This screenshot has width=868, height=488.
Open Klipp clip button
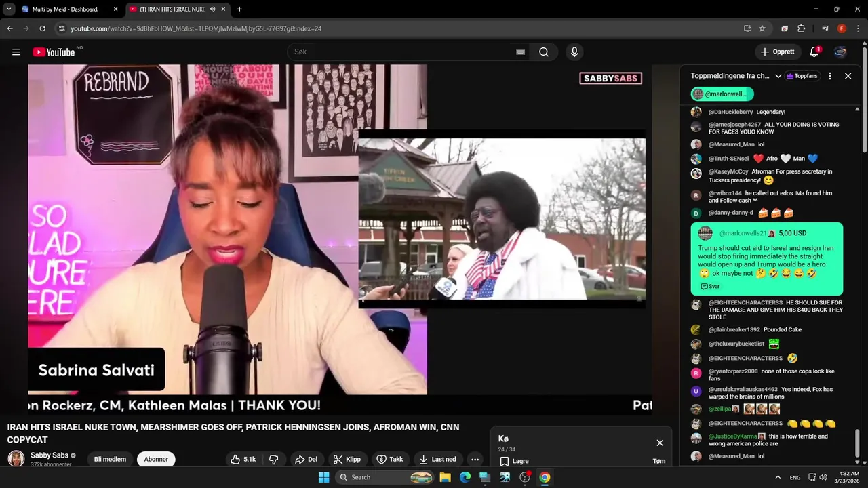click(347, 459)
